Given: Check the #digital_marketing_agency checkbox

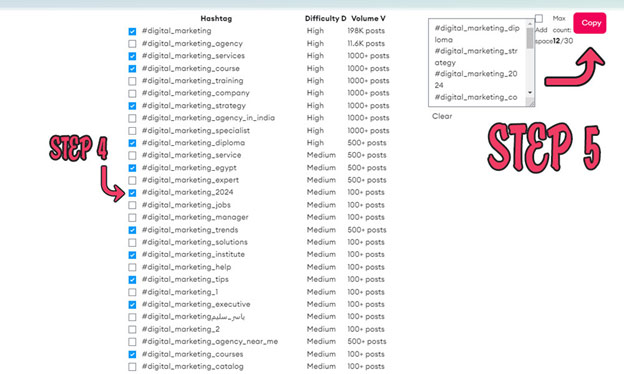Looking at the screenshot, I should pos(132,44).
